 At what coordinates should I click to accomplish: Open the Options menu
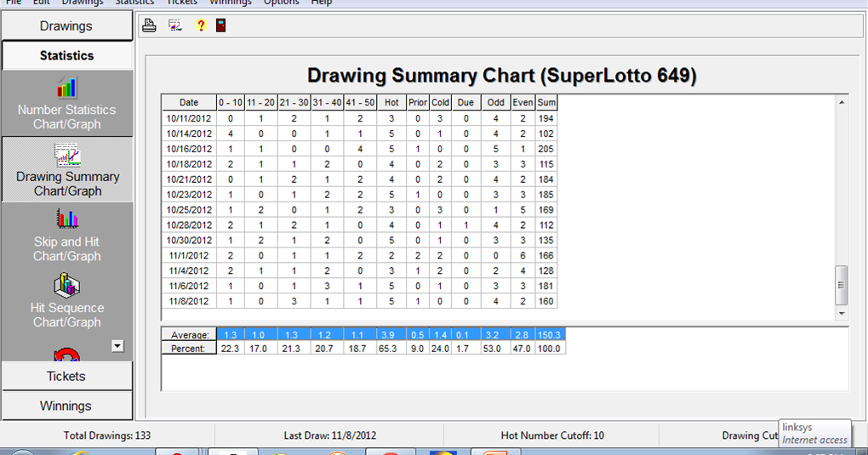click(281, 3)
